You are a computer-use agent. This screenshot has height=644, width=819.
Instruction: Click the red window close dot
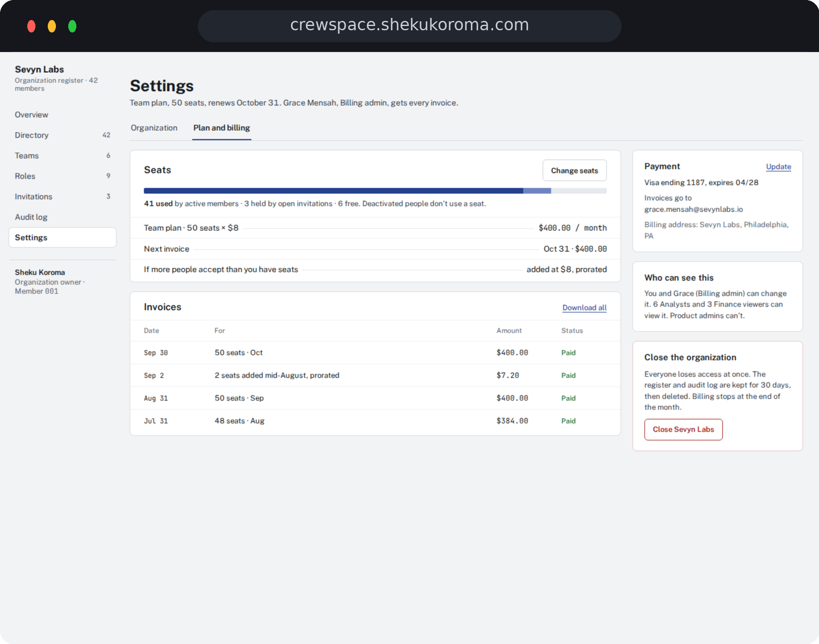tap(31, 26)
